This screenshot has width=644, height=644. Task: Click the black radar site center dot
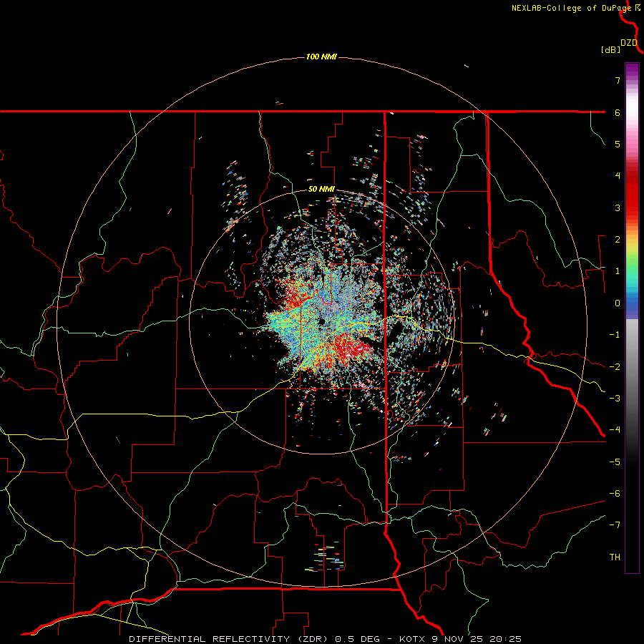323,321
